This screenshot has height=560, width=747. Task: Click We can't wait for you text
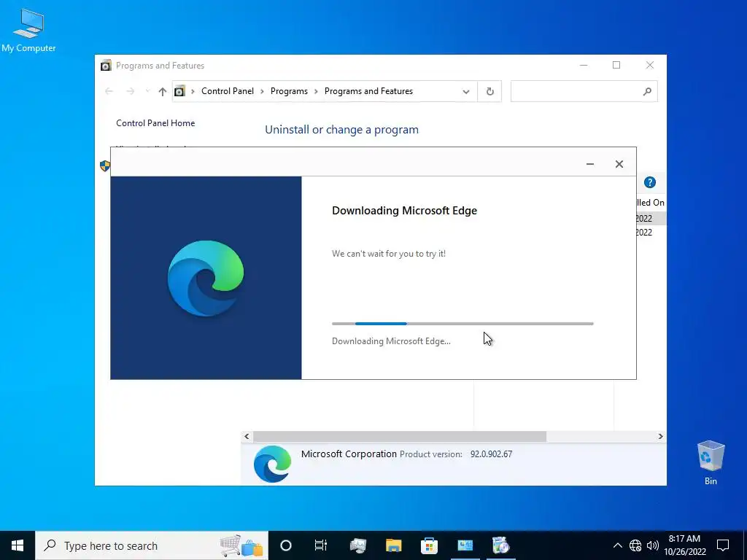[x=389, y=254]
